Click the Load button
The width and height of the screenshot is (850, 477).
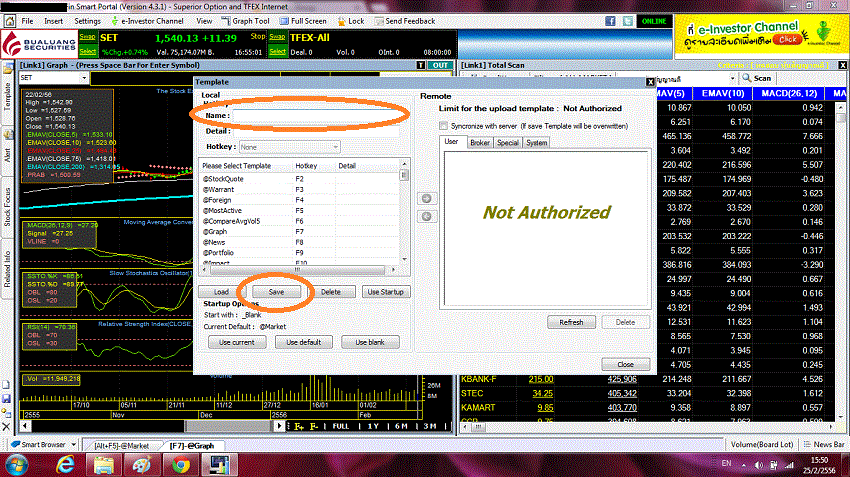[221, 292]
